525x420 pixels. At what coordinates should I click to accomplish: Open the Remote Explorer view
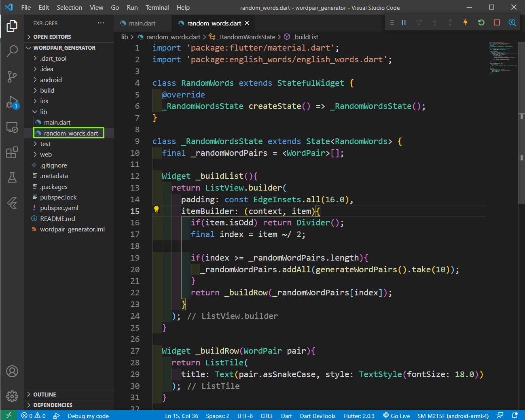pos(12,127)
